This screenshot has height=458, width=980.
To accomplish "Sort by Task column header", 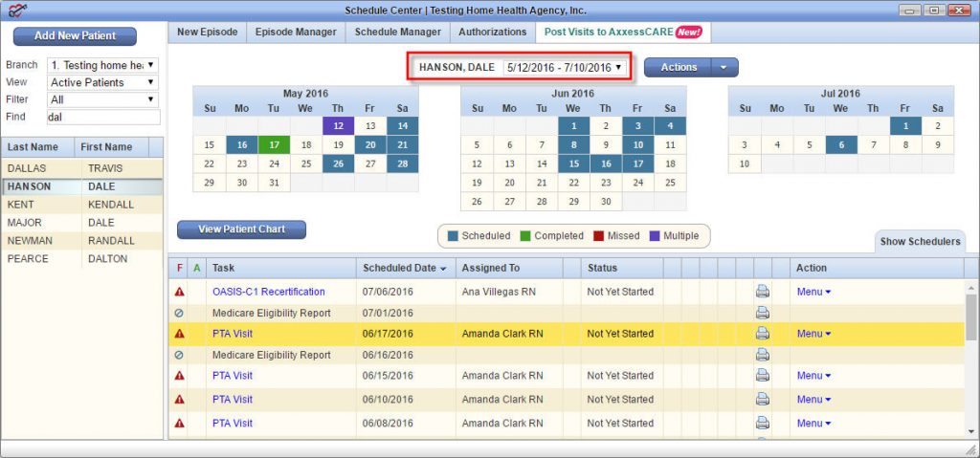I will point(281,268).
